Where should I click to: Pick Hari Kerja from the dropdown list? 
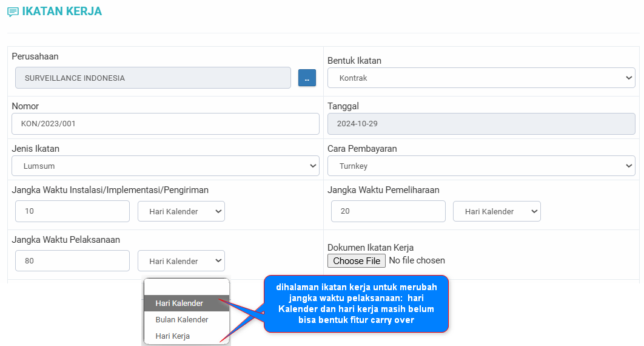click(x=173, y=336)
